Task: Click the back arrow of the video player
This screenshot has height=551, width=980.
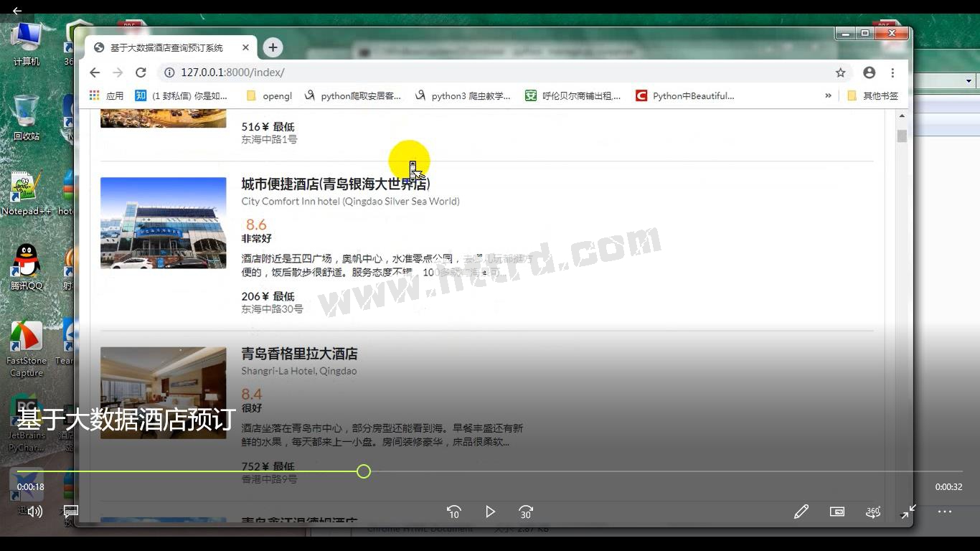Action: 17,11
